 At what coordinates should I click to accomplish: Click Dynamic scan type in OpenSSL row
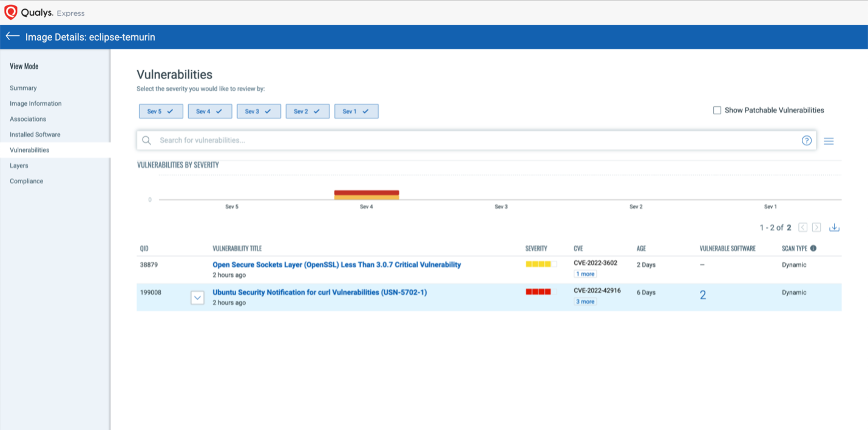[794, 265]
